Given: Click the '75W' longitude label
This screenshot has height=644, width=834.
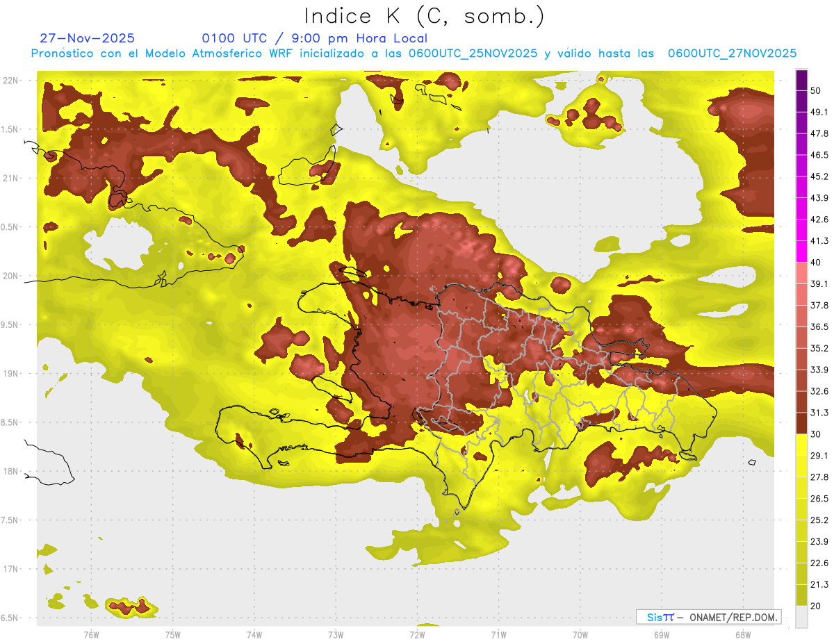Looking at the screenshot, I should coord(172,635).
